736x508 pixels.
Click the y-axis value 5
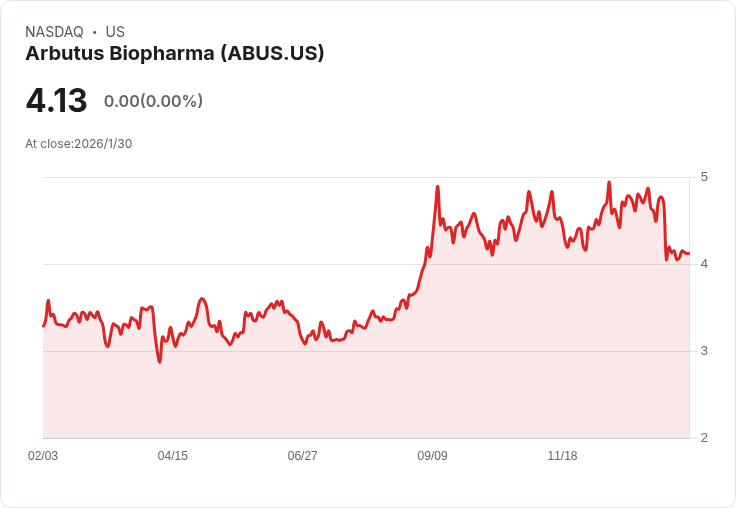point(704,177)
